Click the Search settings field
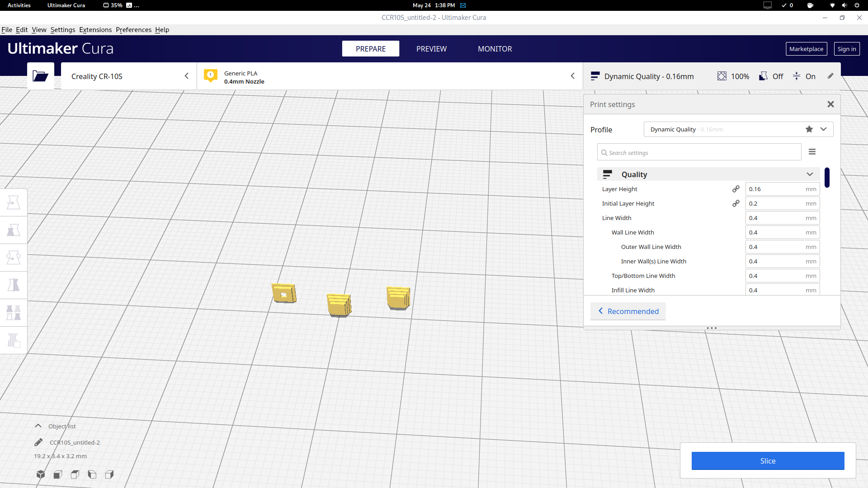This screenshot has width=868, height=488. point(699,152)
